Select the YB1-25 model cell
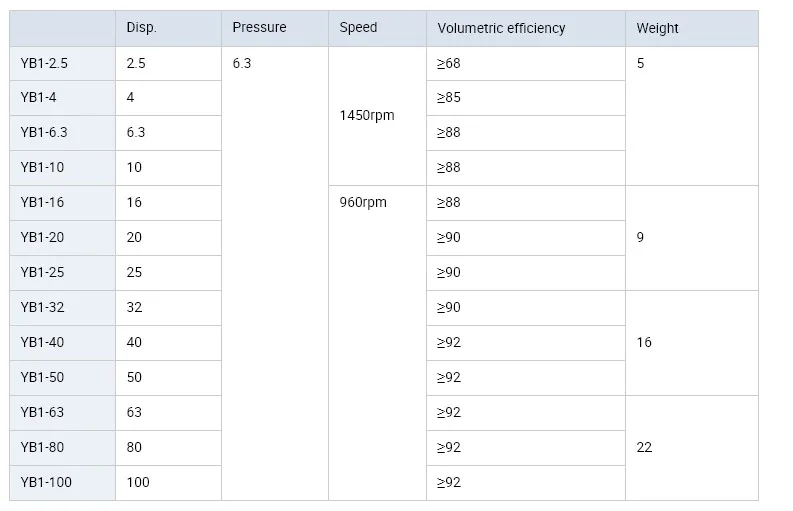 [x=42, y=272]
